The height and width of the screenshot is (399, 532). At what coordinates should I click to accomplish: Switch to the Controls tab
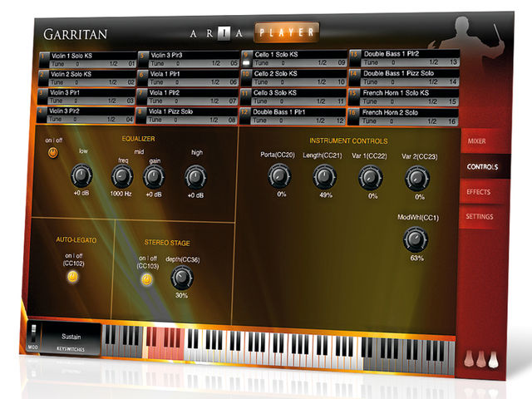pos(482,166)
